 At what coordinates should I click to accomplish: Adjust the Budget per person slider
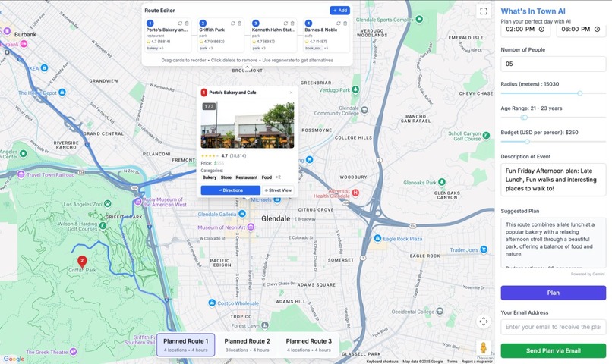[527, 142]
